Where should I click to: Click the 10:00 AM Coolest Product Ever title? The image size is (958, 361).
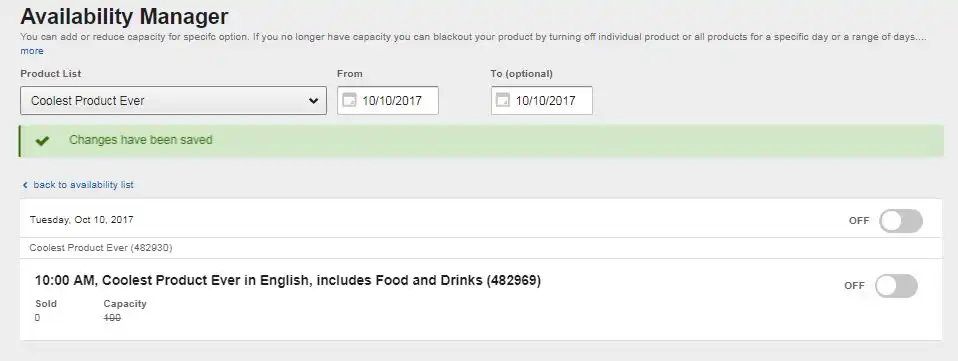[288, 280]
